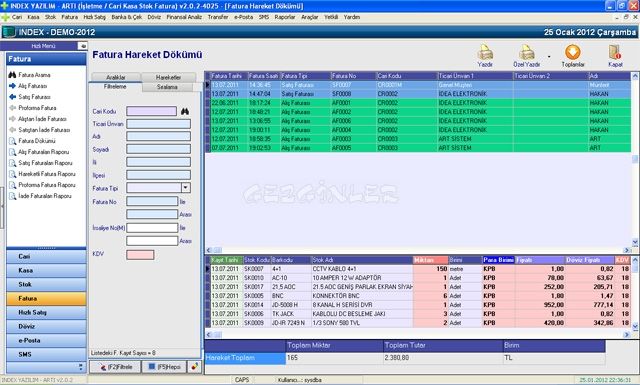The width and height of the screenshot is (640, 385).
Task: Open the Cari module button
Action: 46,256
